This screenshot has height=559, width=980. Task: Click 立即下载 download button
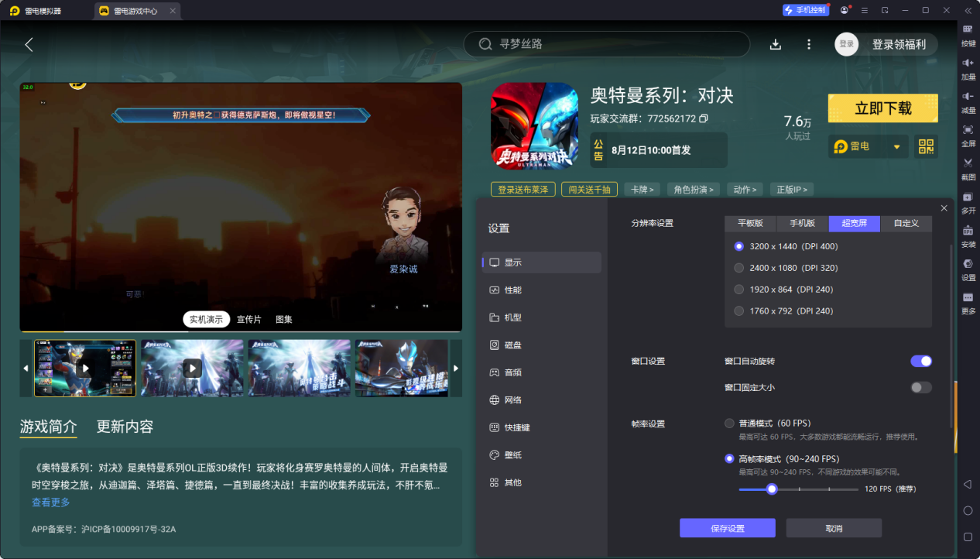pos(883,108)
